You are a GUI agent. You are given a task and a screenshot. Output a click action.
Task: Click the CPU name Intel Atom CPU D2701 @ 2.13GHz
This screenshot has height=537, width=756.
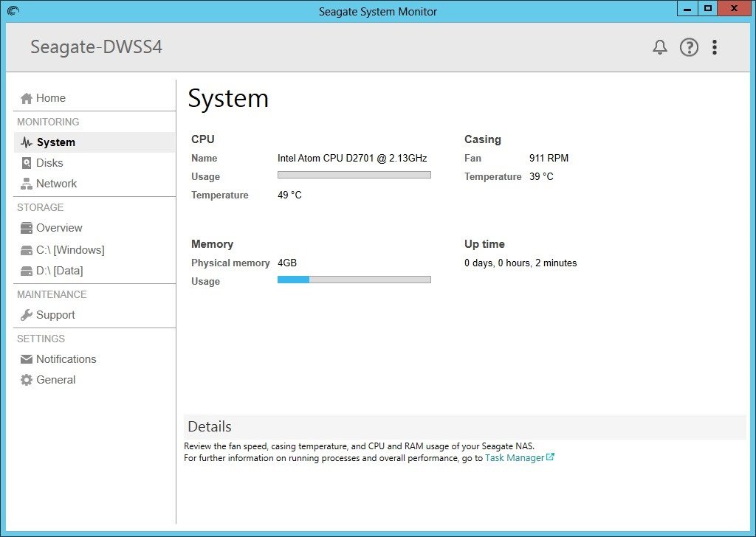click(352, 159)
